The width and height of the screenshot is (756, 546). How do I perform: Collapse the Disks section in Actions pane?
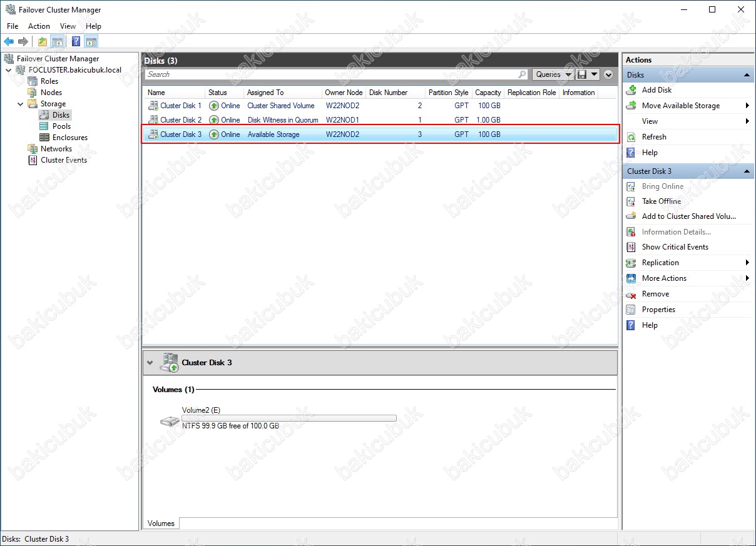pos(747,75)
